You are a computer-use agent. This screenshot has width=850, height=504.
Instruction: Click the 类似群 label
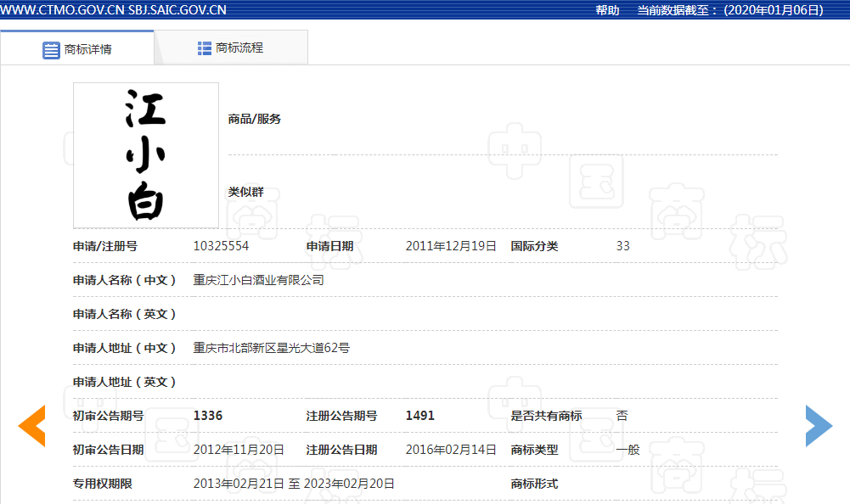245,192
